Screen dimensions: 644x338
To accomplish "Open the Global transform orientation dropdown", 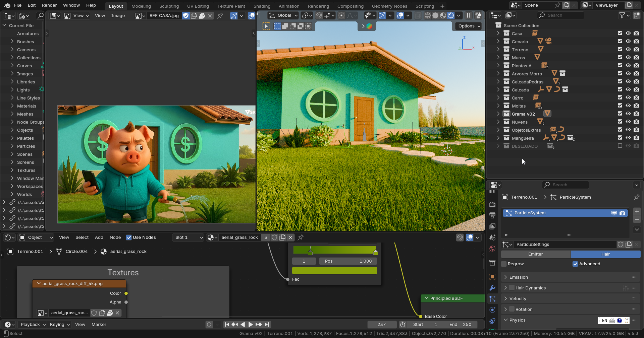I will point(283,15).
